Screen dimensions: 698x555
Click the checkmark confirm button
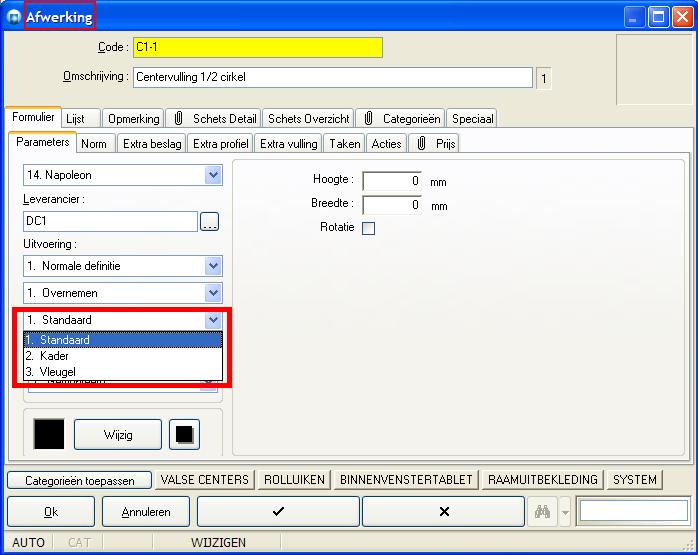click(278, 512)
